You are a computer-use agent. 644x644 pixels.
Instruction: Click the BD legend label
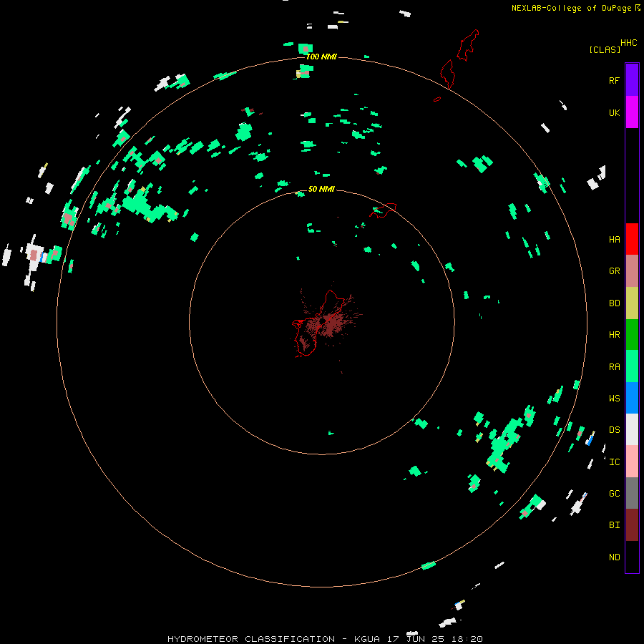(614, 303)
